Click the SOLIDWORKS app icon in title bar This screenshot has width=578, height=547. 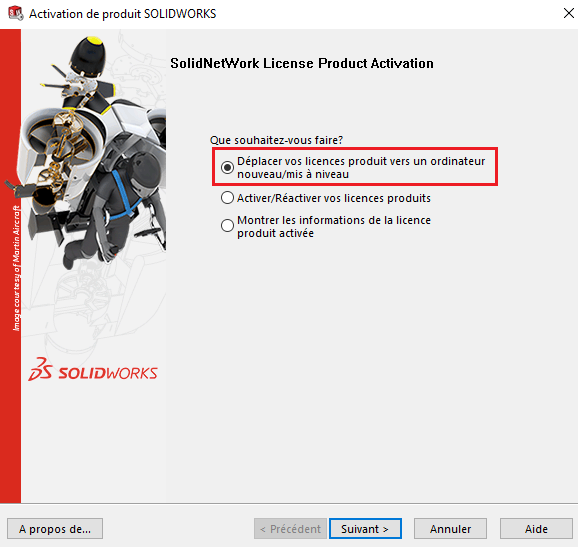click(x=15, y=13)
